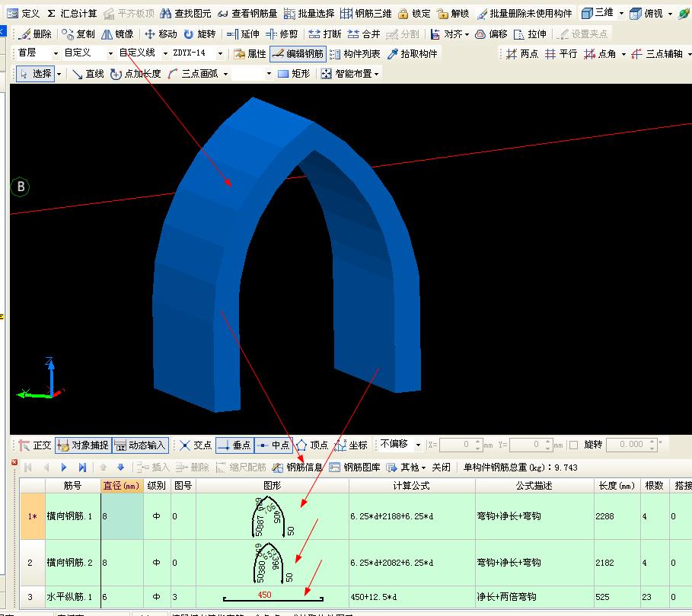The width and height of the screenshot is (692, 616).
Task: Select the 复制 copy tool
Action: coord(78,34)
